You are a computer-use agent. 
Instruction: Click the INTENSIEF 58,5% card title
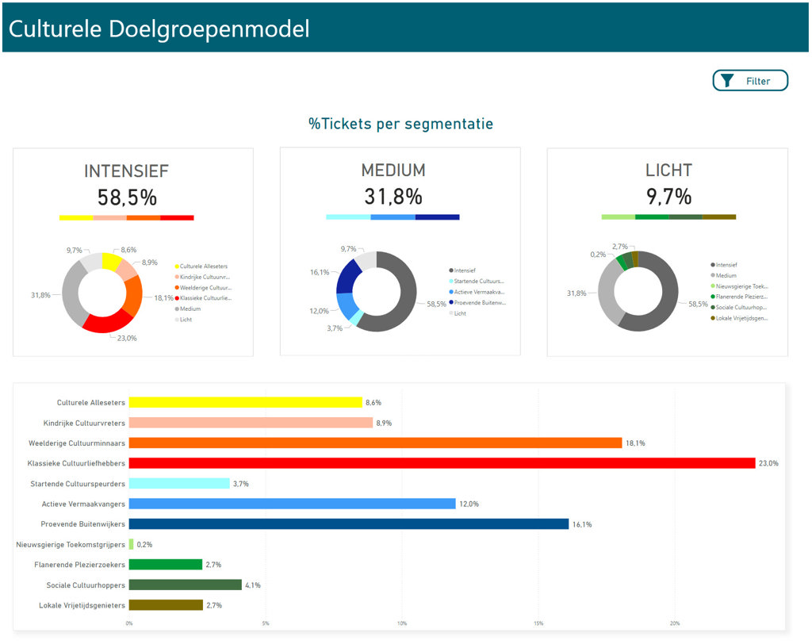pyautogui.click(x=127, y=171)
